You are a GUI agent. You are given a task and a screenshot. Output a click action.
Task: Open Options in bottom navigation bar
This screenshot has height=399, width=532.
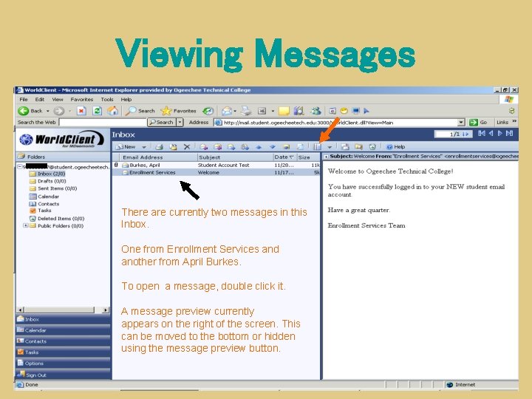[x=63, y=364]
